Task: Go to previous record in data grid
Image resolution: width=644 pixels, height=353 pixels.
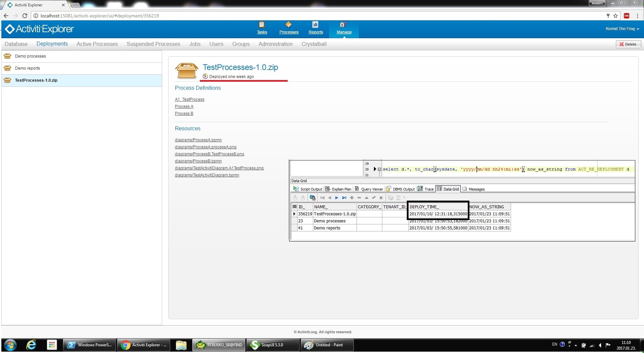Action: (x=330, y=198)
